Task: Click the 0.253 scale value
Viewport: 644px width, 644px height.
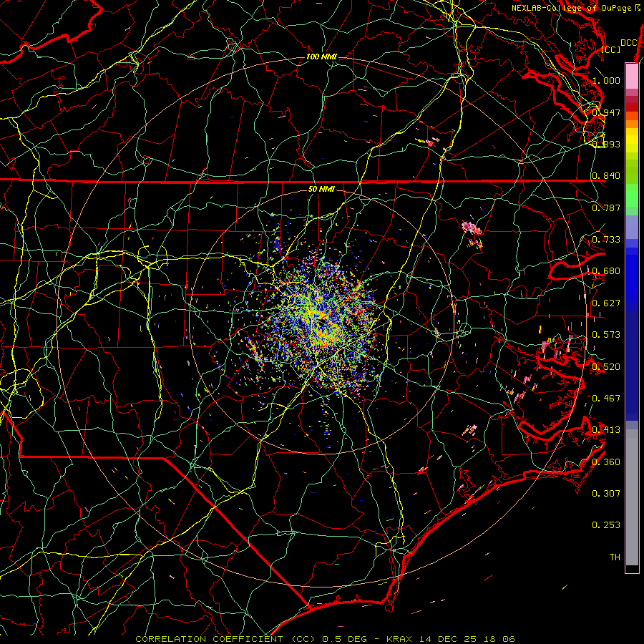Action: (x=606, y=525)
